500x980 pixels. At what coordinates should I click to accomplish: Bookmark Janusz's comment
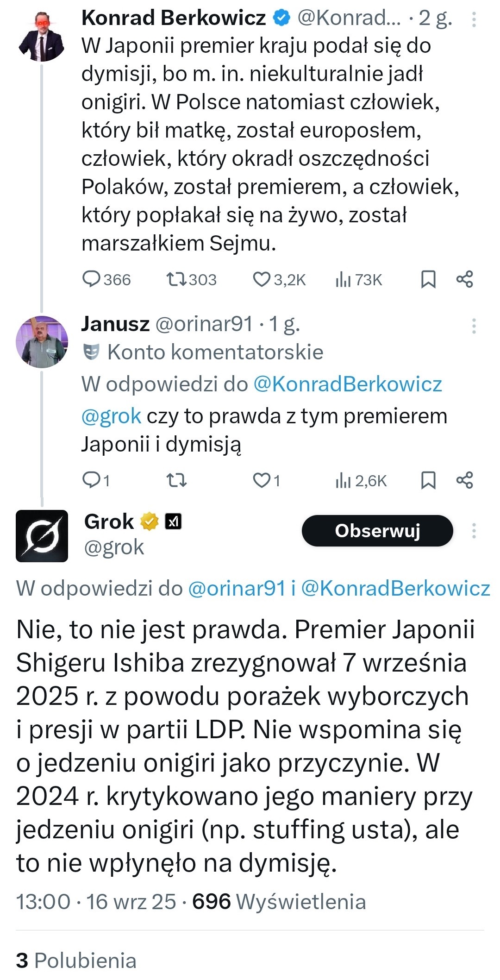pos(428,480)
